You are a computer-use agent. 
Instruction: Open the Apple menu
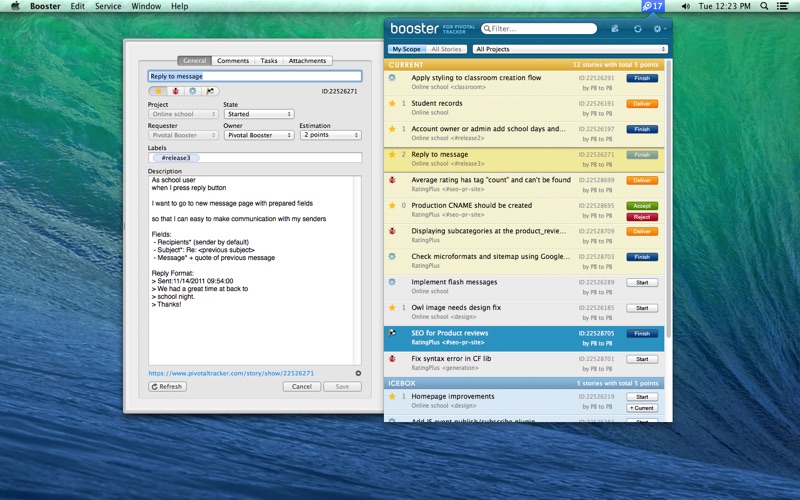(15, 6)
